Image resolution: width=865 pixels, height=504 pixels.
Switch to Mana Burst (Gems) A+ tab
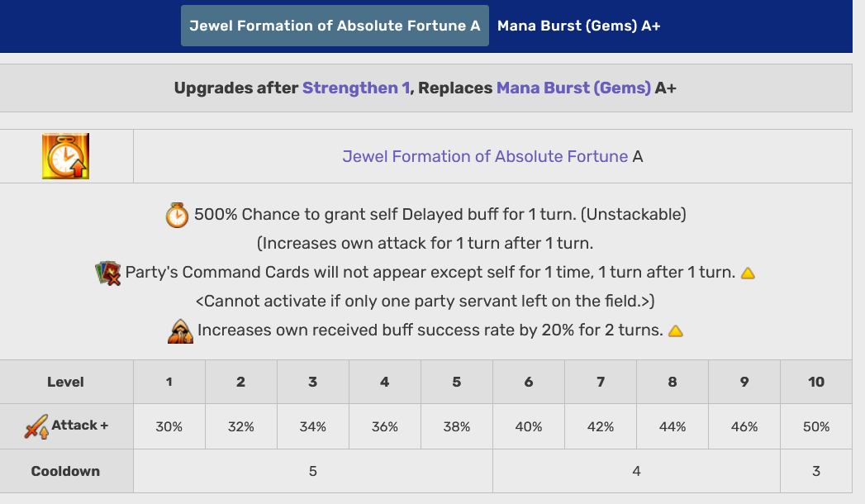point(578,26)
